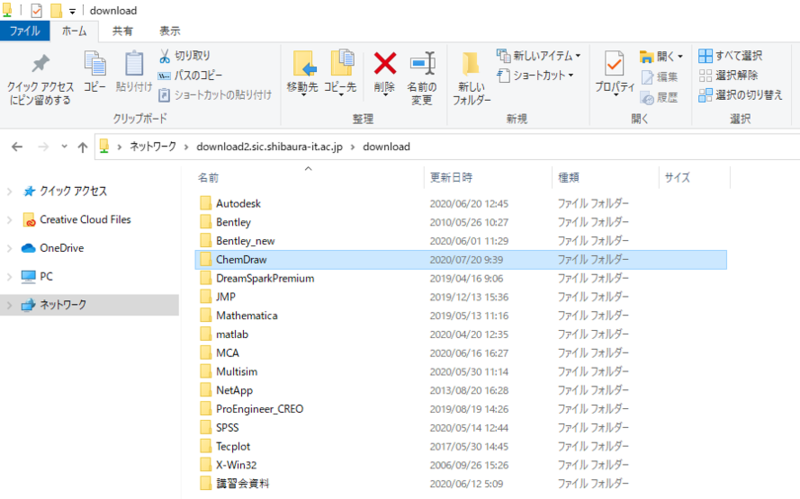Open the File (ファイル) menu tab

pyautogui.click(x=24, y=31)
